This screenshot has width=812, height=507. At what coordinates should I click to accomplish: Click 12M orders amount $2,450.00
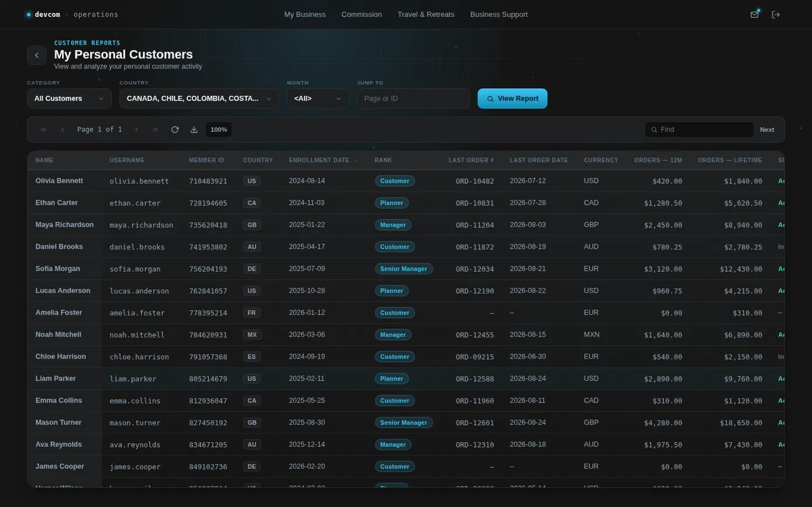point(663,225)
